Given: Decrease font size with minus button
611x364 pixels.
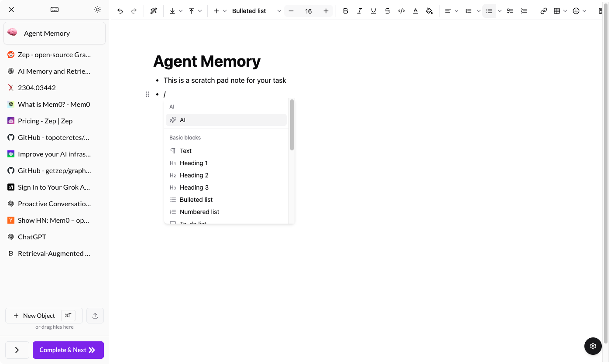Looking at the screenshot, I should point(291,11).
